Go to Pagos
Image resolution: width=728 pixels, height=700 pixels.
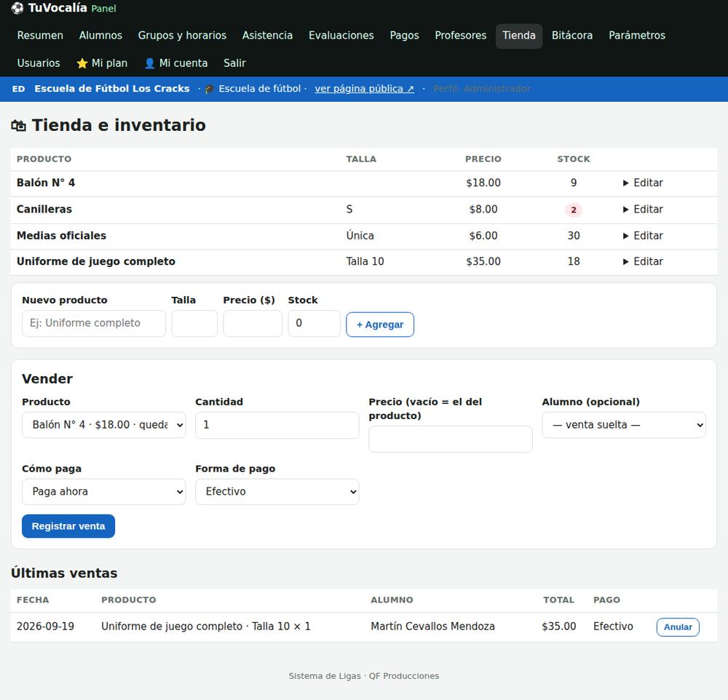coord(404,35)
